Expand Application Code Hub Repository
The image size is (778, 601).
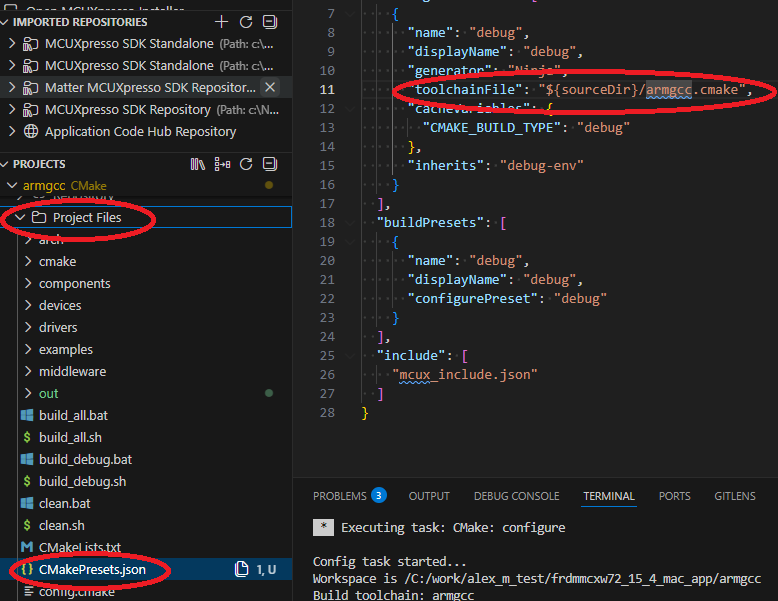tap(12, 131)
